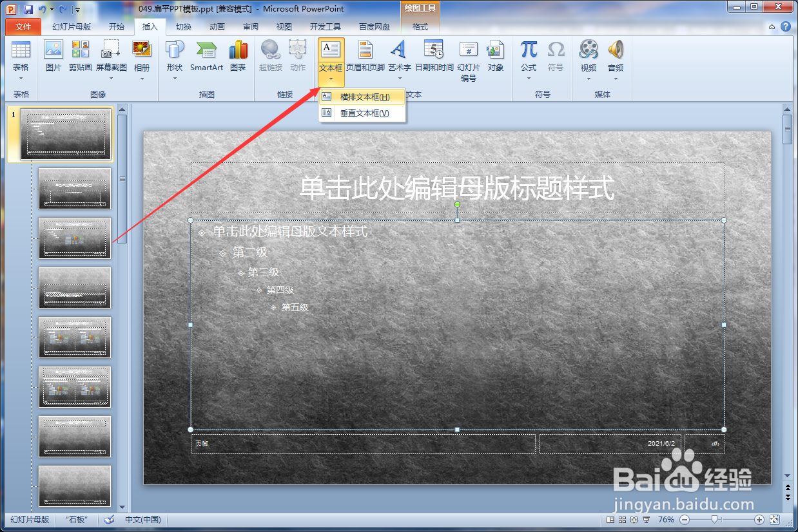Expand the Shapes (形状) dropdown arrow

(175, 79)
